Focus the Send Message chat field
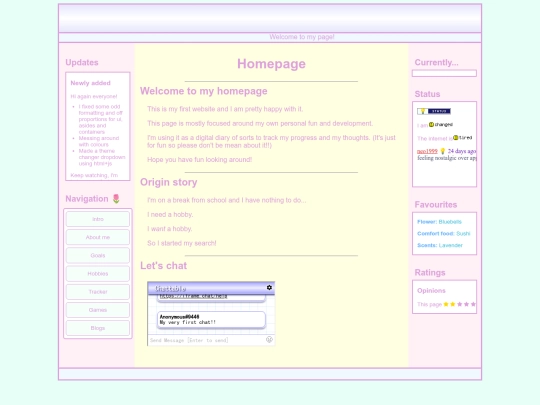This screenshot has height=405, width=540. point(207,340)
